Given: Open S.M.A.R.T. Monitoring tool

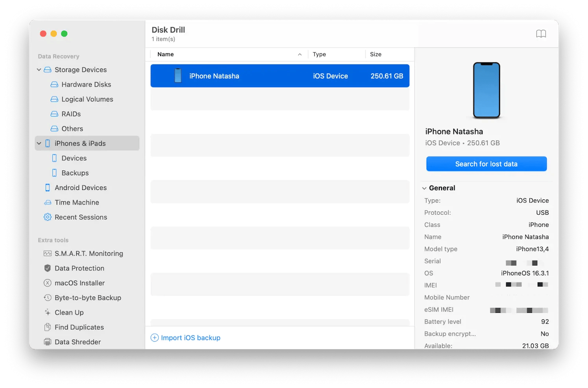Looking at the screenshot, I should [x=89, y=253].
